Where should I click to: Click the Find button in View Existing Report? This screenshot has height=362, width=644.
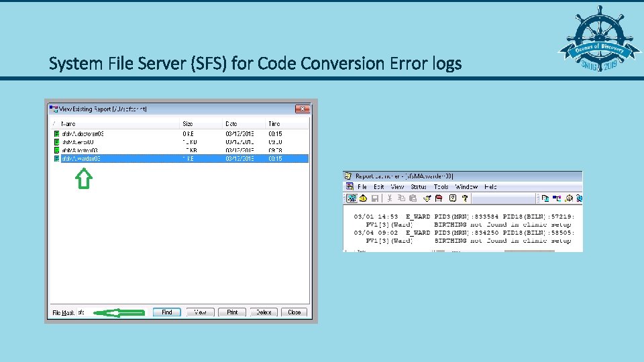click(x=167, y=312)
